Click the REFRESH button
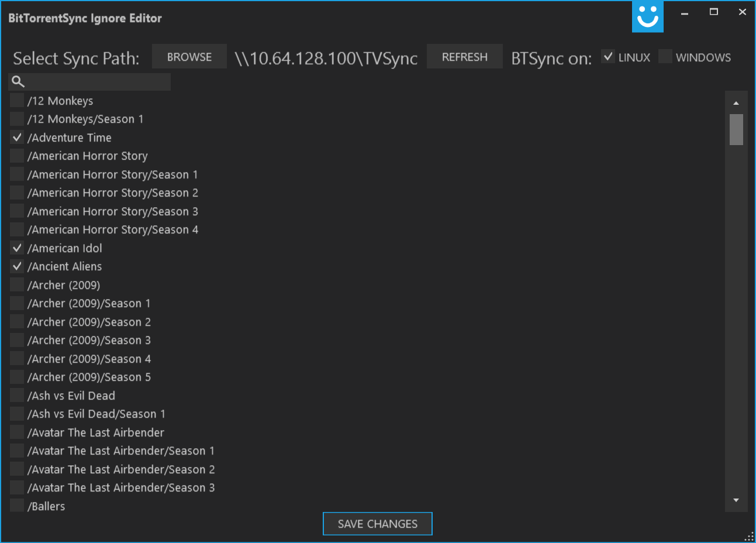This screenshot has width=756, height=543. coord(465,57)
